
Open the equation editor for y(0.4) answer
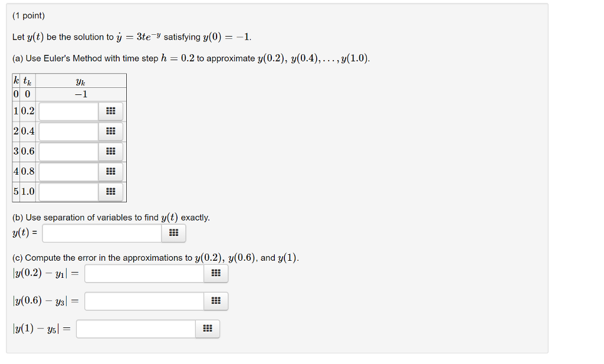(110, 131)
